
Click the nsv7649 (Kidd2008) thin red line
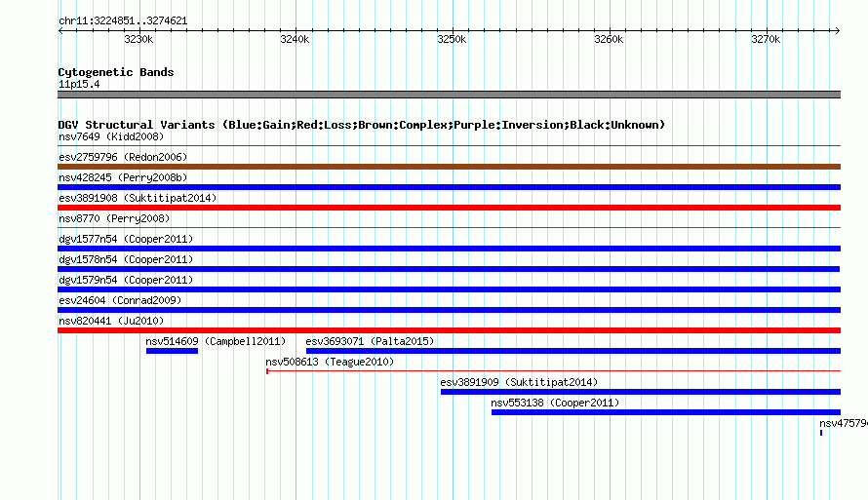tap(449, 146)
